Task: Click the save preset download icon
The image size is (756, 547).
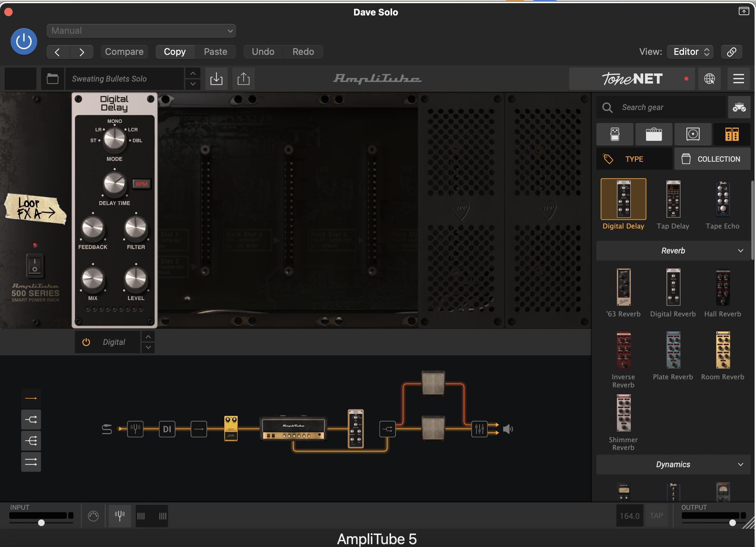Action: pos(216,79)
